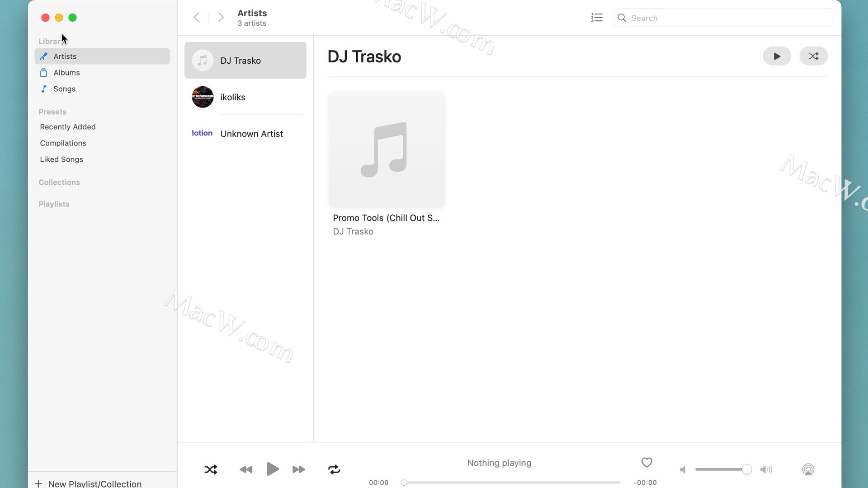Click the loud volume speaker icon

click(x=766, y=470)
